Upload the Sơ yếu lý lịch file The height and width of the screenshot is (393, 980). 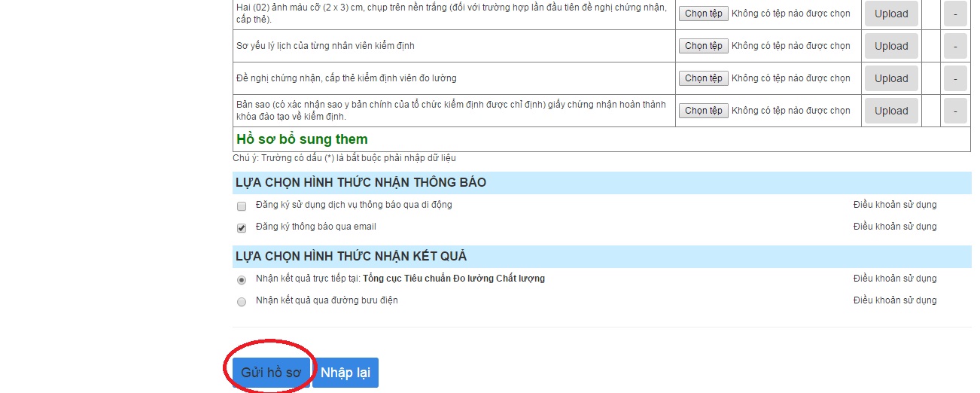tap(891, 46)
